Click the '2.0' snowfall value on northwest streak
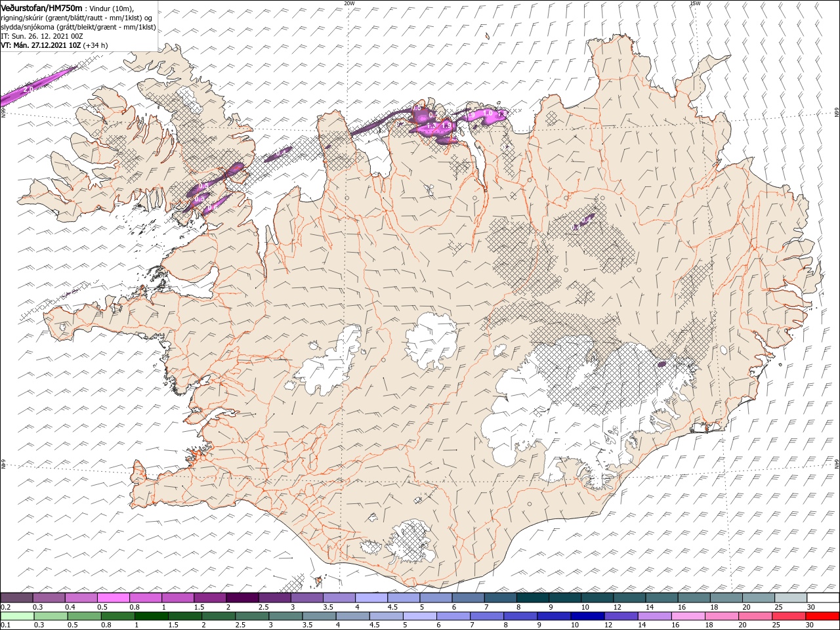Image resolution: width=840 pixels, height=630 pixels. 28,89
